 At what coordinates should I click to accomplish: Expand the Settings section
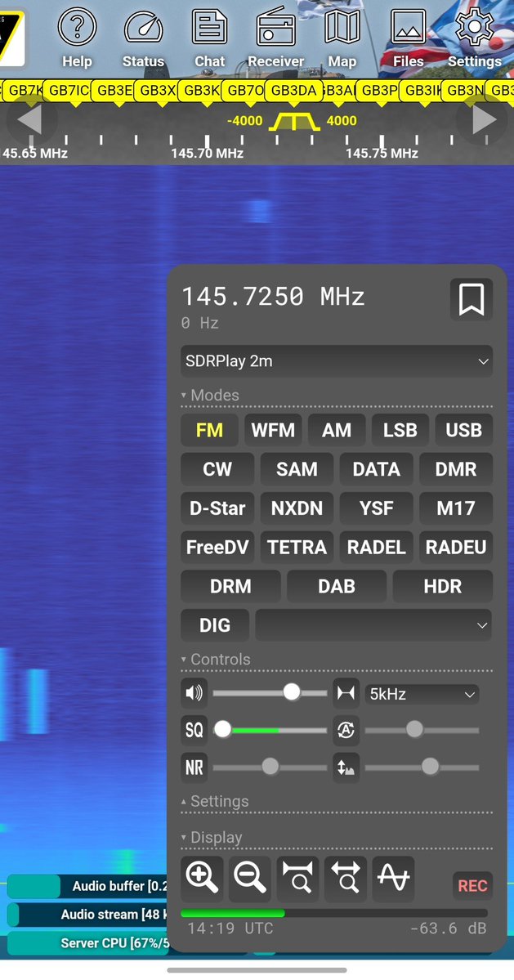(214, 801)
